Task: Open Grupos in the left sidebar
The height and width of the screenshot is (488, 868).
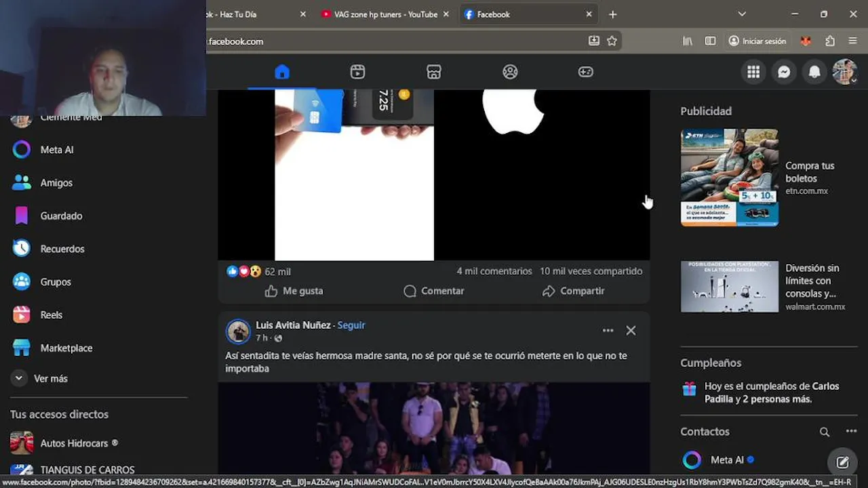Action: click(100, 282)
